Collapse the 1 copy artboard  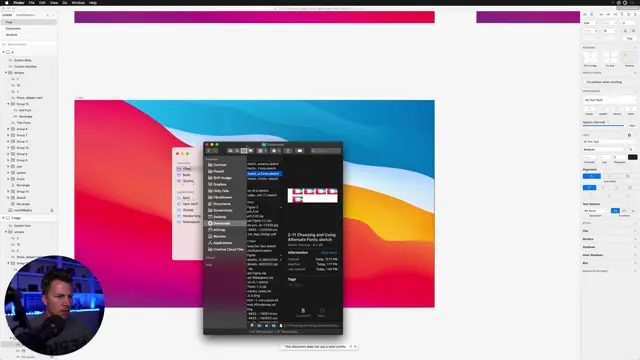tap(4, 218)
